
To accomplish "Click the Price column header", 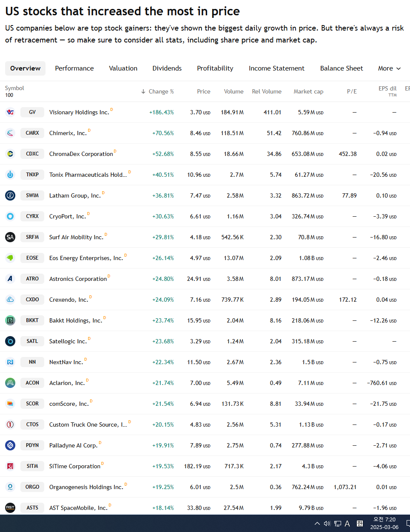I will [x=204, y=91].
